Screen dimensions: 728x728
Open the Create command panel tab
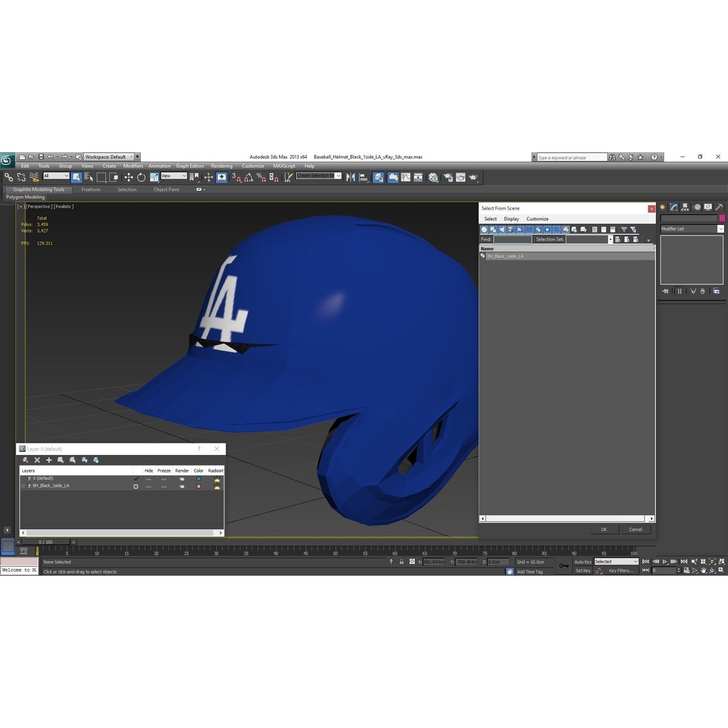pyautogui.click(x=663, y=207)
